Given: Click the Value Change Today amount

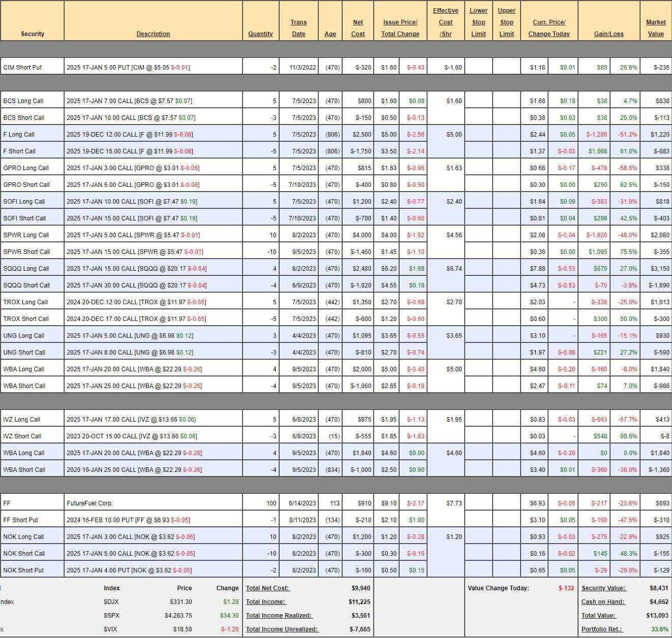Looking at the screenshot, I should 566,588.
